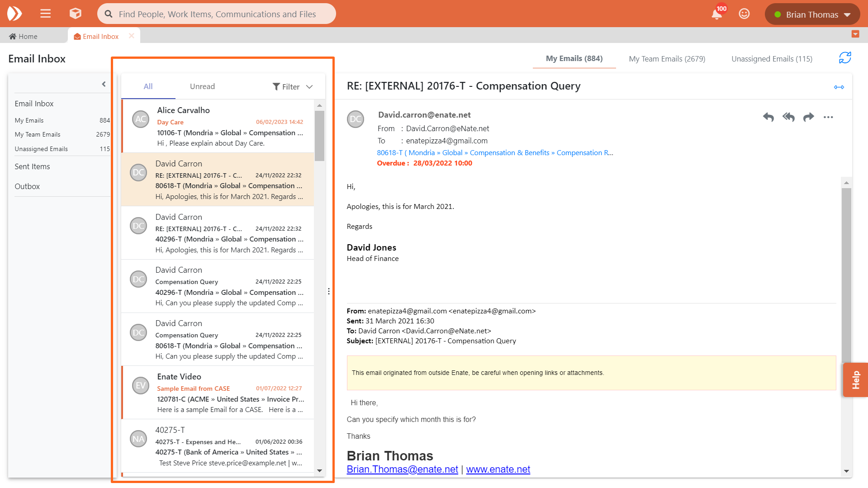Click the Forward email icon
This screenshot has height=488, width=868.
tap(808, 117)
